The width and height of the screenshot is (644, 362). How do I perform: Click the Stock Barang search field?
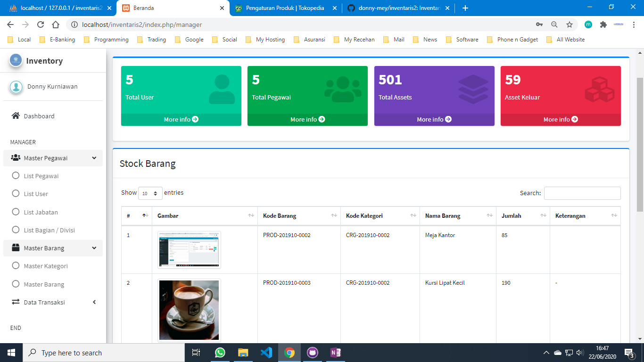pyautogui.click(x=582, y=193)
